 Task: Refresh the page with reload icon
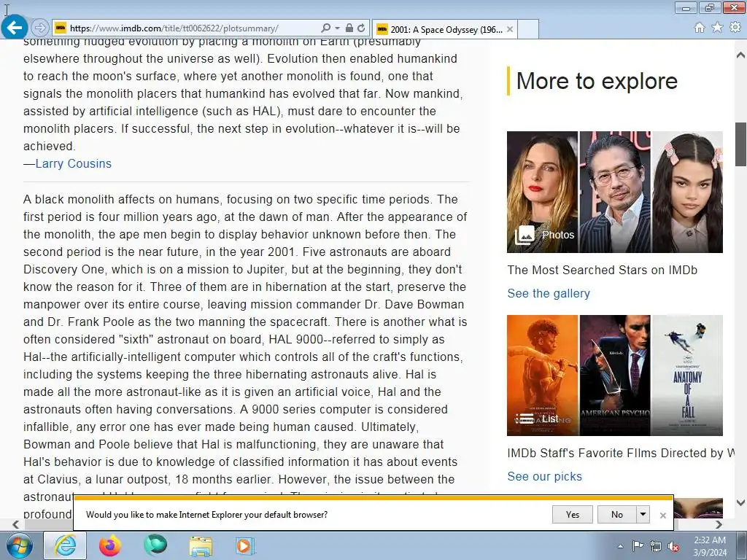pos(361,28)
